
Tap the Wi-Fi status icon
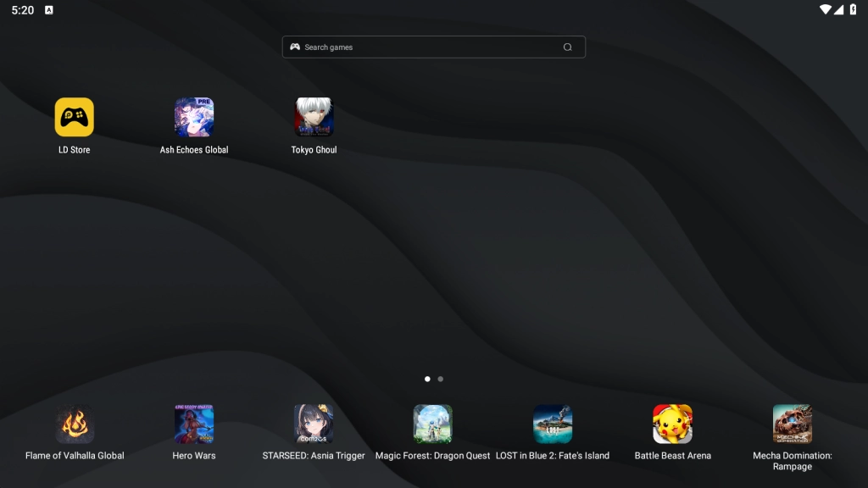point(825,9)
